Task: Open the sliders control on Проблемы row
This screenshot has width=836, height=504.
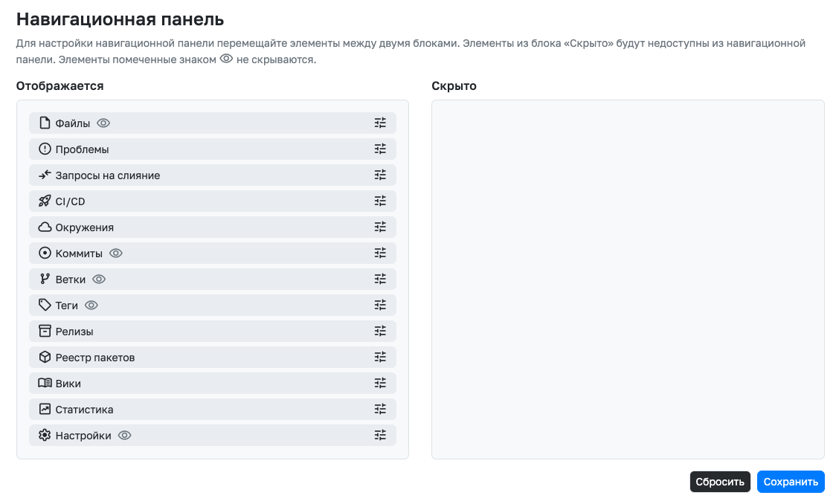Action: (x=380, y=149)
